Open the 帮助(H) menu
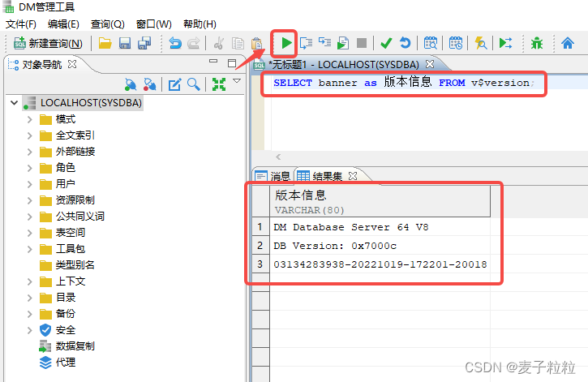Viewport: 588px width, 382px height. point(200,24)
